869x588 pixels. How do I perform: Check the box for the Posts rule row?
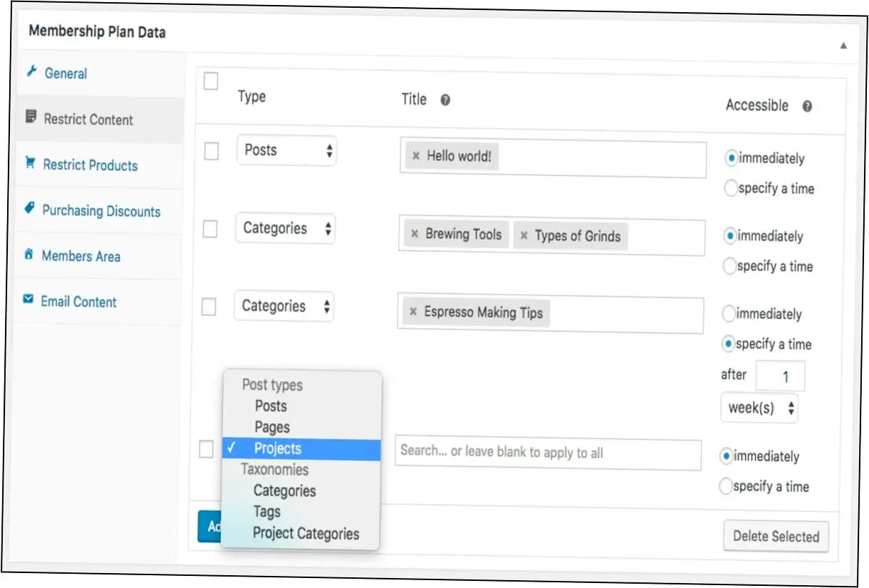click(x=212, y=152)
